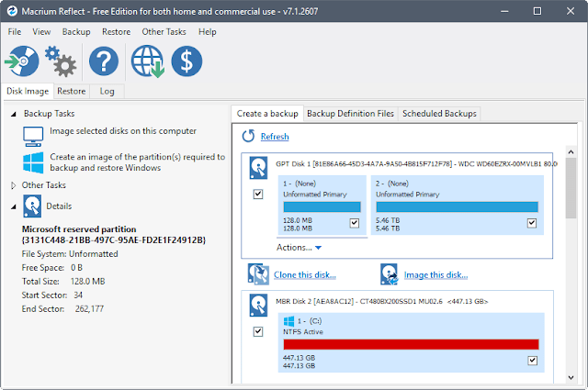Select the 1 - (C:) NTFS Active partition
The image size is (588, 390).
coord(411,342)
